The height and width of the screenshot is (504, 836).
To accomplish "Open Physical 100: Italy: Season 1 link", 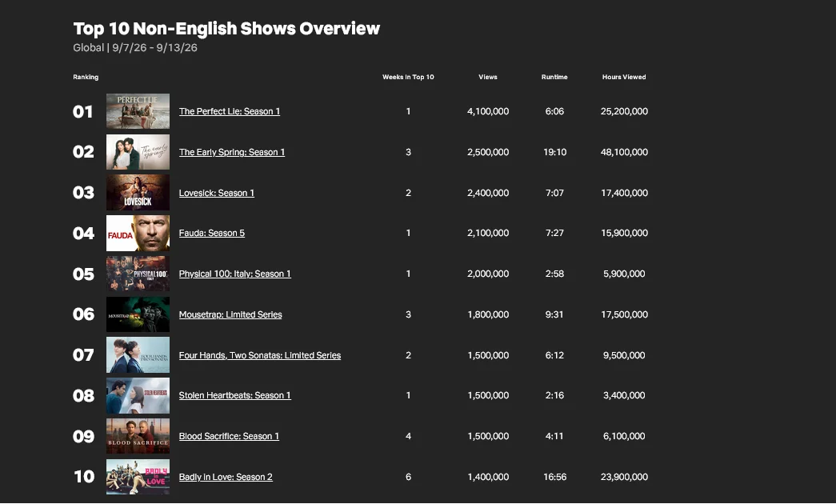I will [x=235, y=274].
